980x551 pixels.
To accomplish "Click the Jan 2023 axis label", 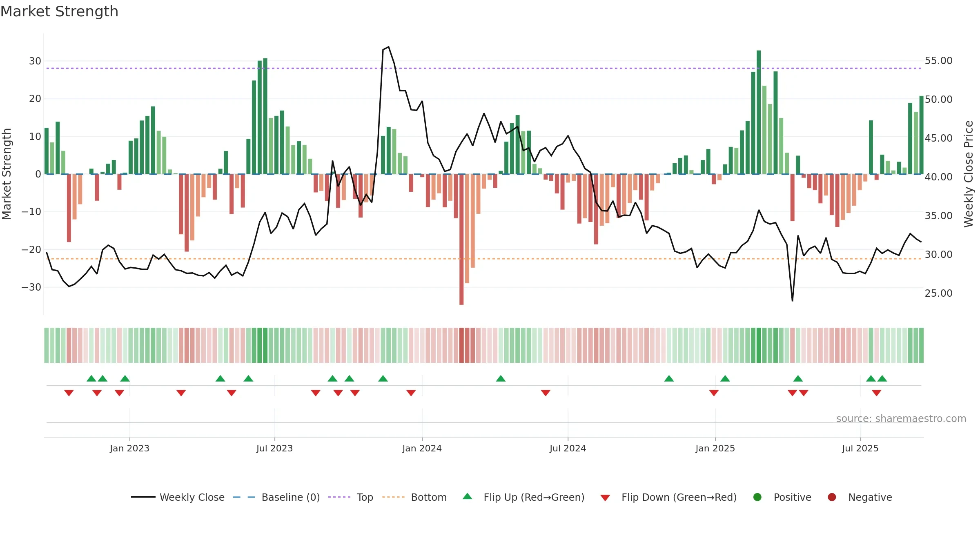I will pos(129,448).
